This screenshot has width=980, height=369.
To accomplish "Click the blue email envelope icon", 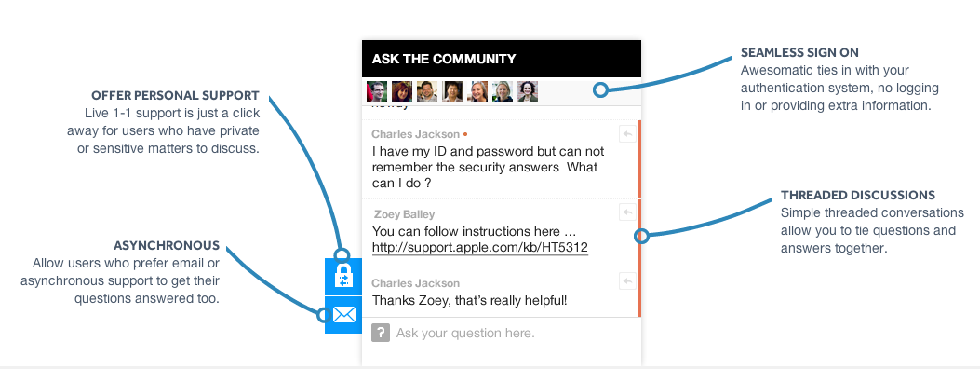I will point(343,315).
